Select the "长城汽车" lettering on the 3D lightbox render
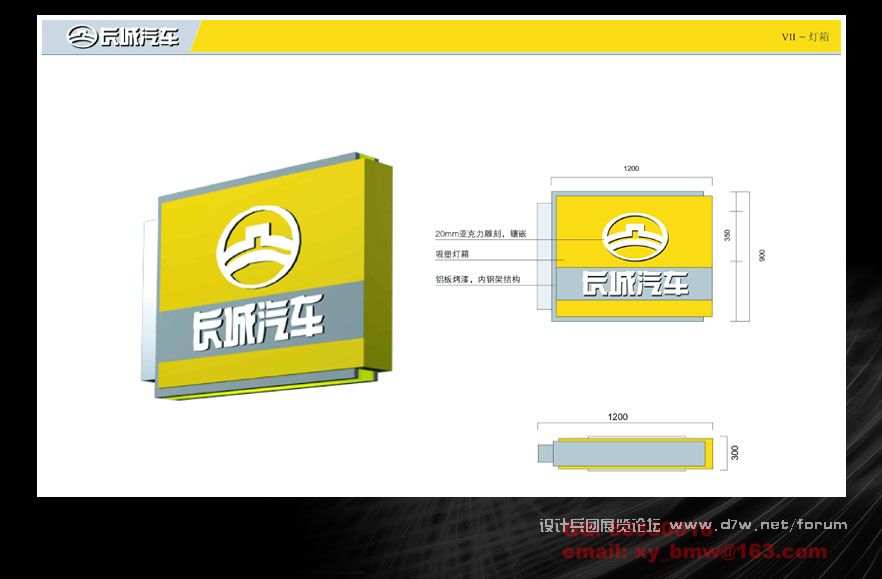Viewport: 882px width, 579px height. pyautogui.click(x=258, y=323)
